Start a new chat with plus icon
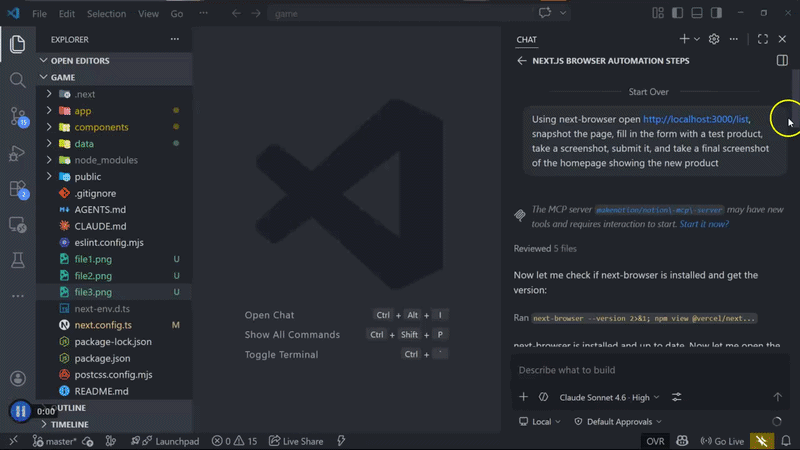This screenshot has height=450, width=800. click(684, 39)
